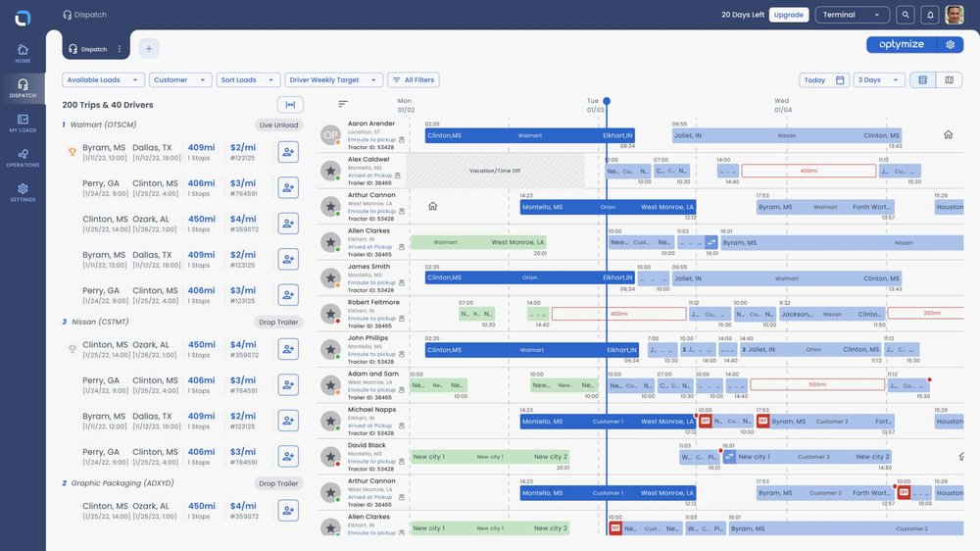Click Live Unload tag for Walmart

(278, 125)
